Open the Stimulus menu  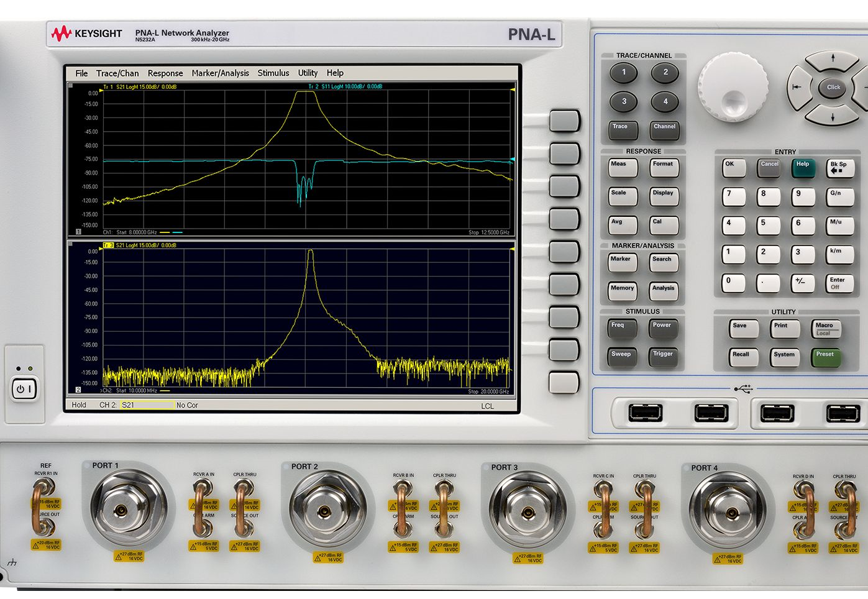coord(273,73)
